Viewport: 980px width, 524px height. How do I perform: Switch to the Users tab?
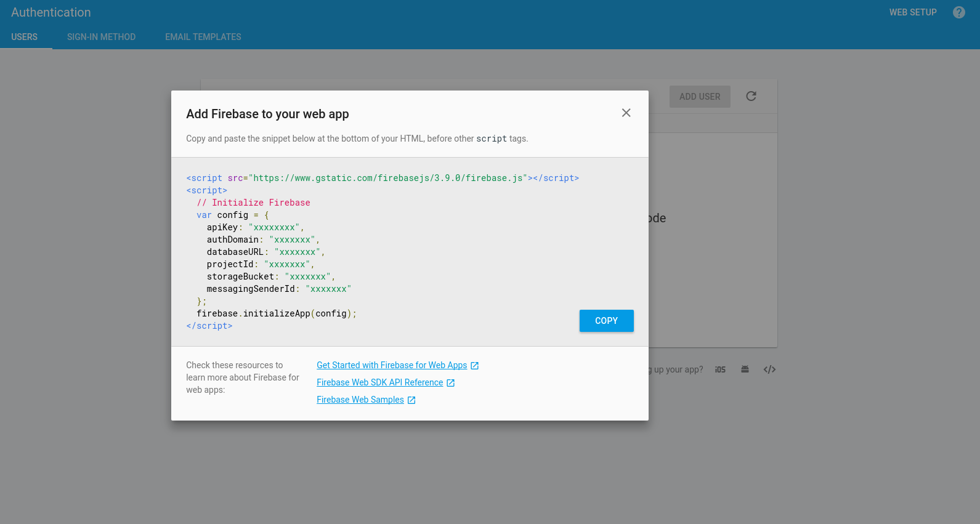coord(25,37)
